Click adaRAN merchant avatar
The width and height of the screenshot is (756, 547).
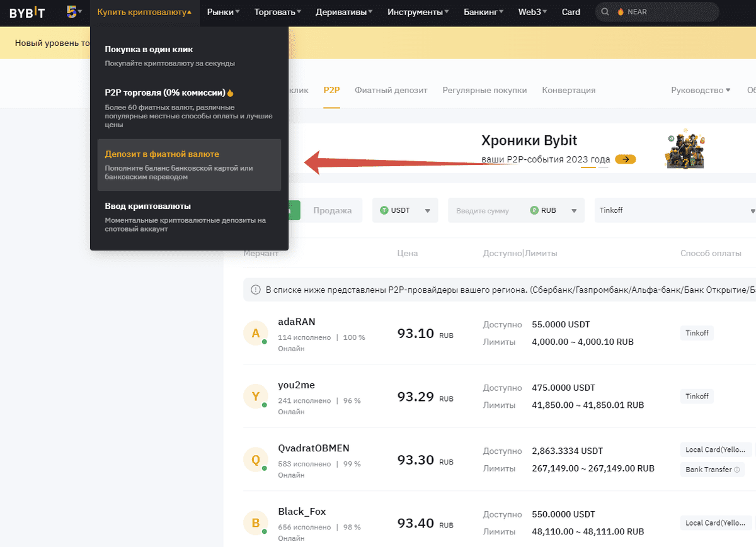tap(256, 333)
